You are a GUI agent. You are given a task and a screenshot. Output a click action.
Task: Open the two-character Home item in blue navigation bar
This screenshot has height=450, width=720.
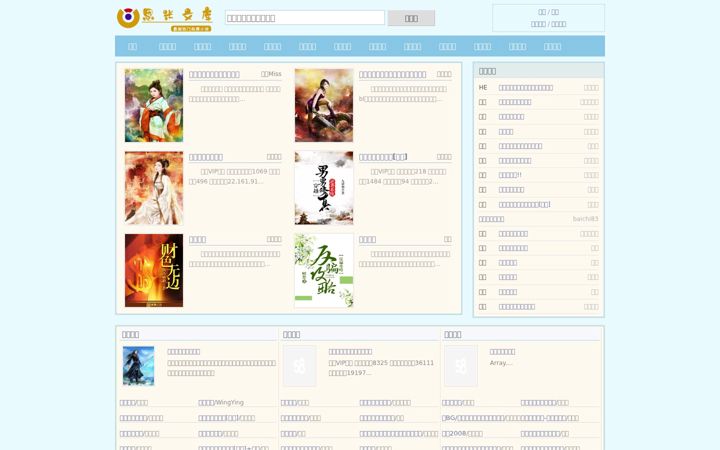(x=132, y=46)
